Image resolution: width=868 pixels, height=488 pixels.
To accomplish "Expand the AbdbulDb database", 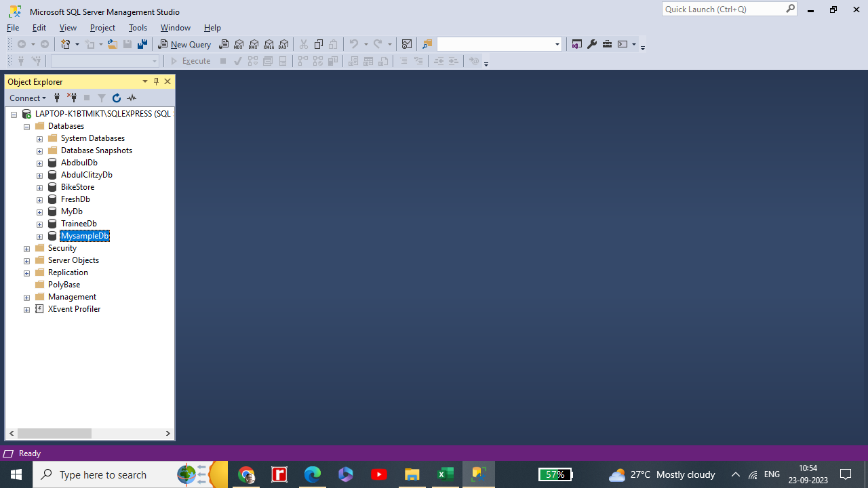I will [x=39, y=163].
